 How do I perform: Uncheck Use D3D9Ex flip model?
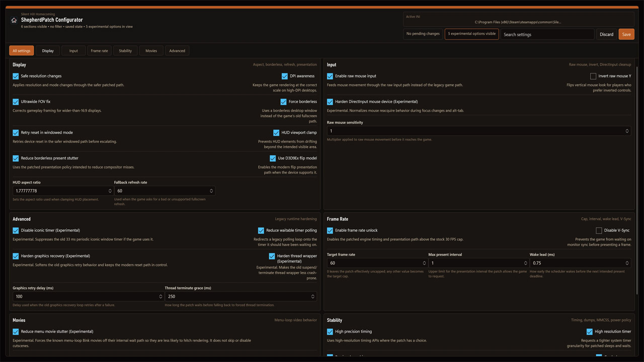coord(273,158)
